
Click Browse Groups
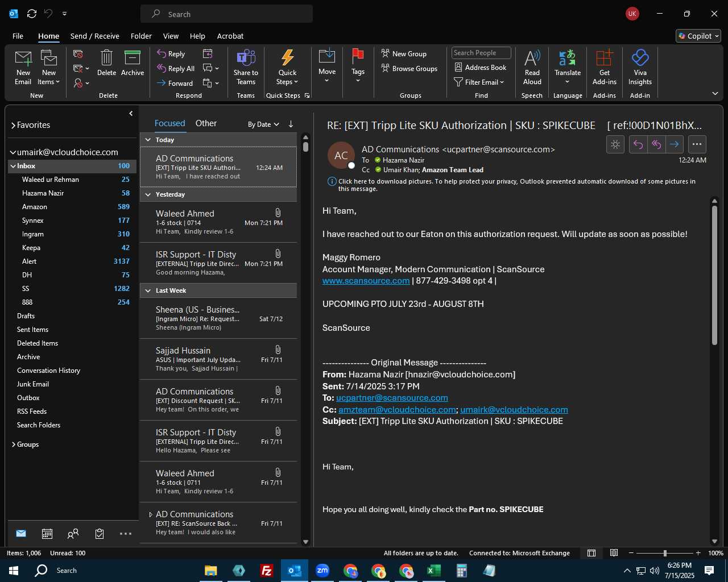[409, 69]
